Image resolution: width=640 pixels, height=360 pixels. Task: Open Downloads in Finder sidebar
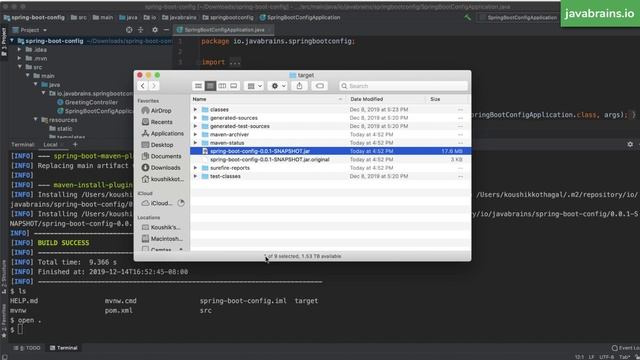coord(161,168)
